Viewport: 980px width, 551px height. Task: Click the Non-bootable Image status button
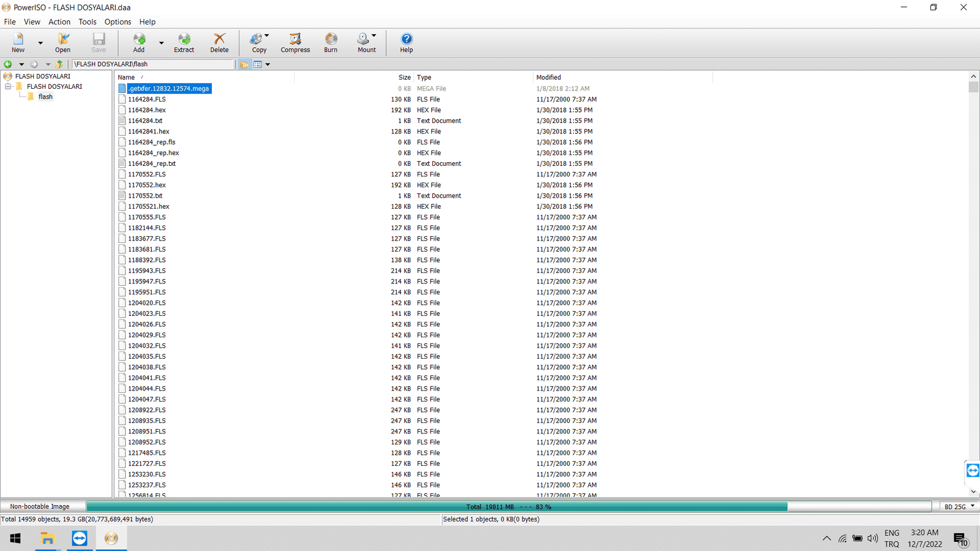coord(40,506)
